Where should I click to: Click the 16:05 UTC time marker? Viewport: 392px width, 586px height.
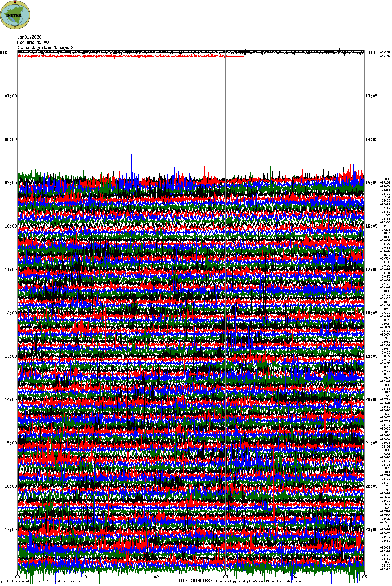tap(371, 226)
